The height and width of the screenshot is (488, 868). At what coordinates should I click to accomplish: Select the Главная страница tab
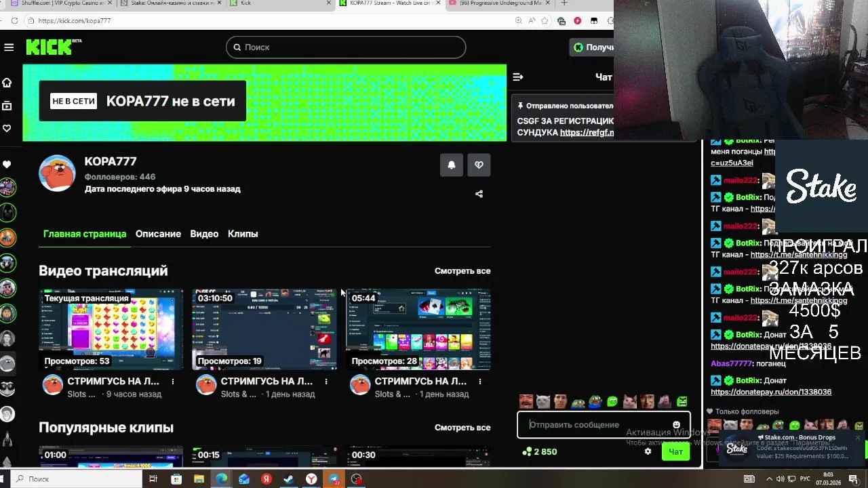(x=85, y=234)
